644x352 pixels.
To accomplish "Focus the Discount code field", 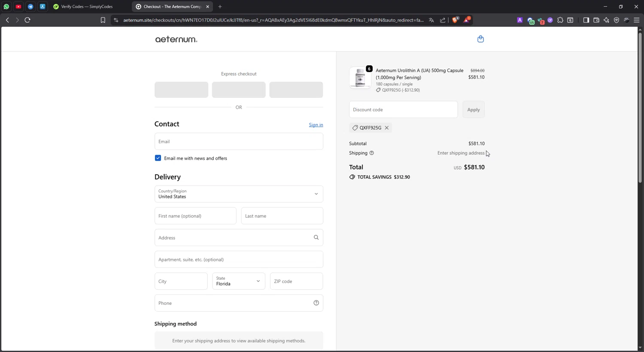I will [404, 110].
